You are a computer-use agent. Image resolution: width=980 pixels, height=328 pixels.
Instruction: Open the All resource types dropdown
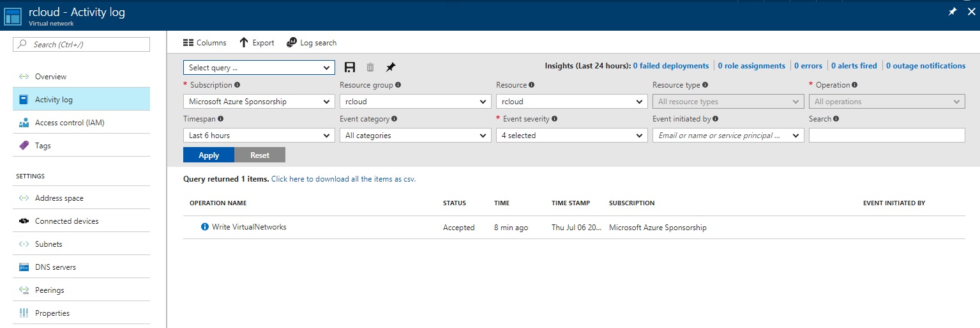coord(728,102)
